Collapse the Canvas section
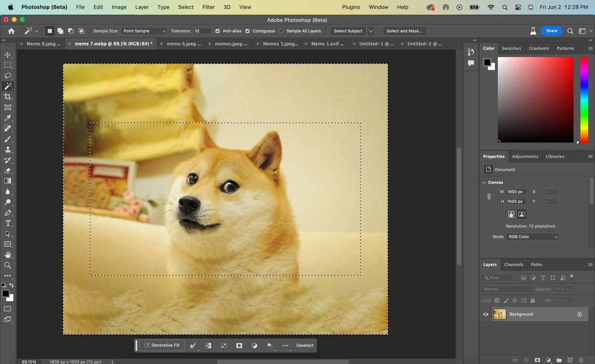Image resolution: width=595 pixels, height=364 pixels. point(484,182)
